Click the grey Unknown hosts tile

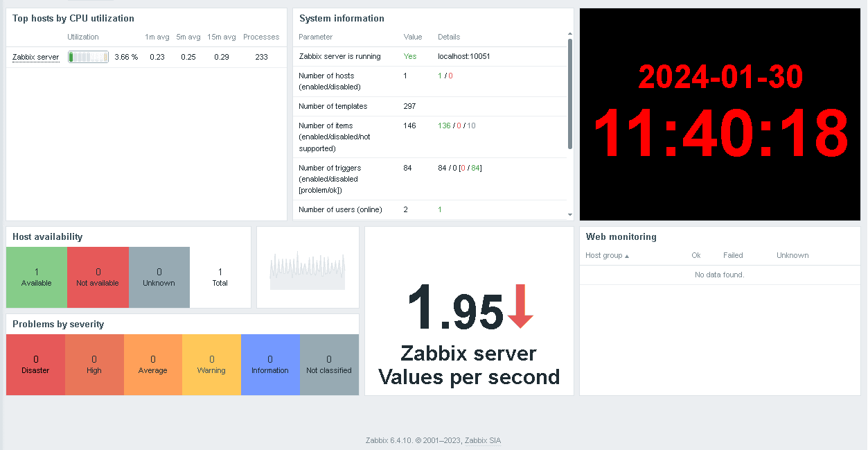click(159, 277)
